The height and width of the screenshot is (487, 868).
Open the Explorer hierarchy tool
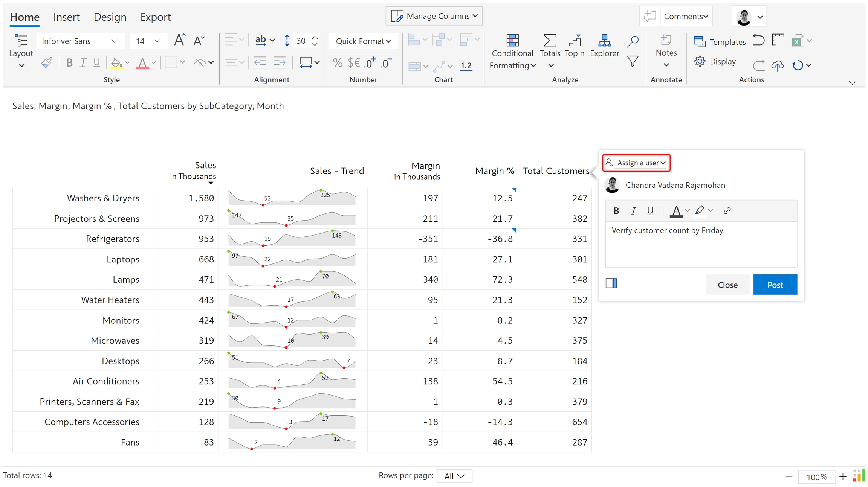coord(604,41)
